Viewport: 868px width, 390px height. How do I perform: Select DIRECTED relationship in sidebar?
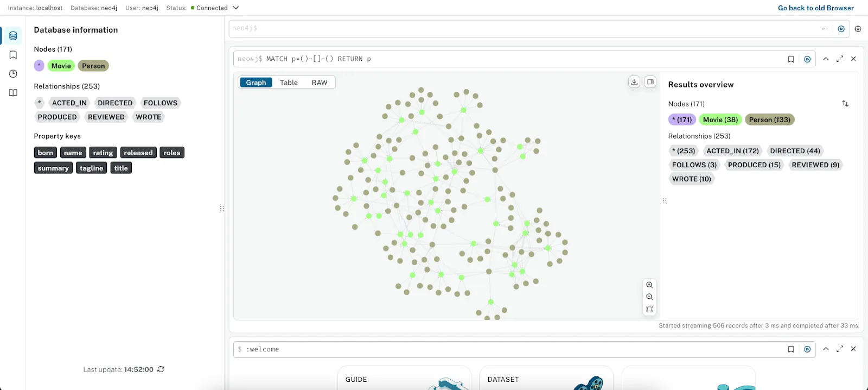click(115, 103)
